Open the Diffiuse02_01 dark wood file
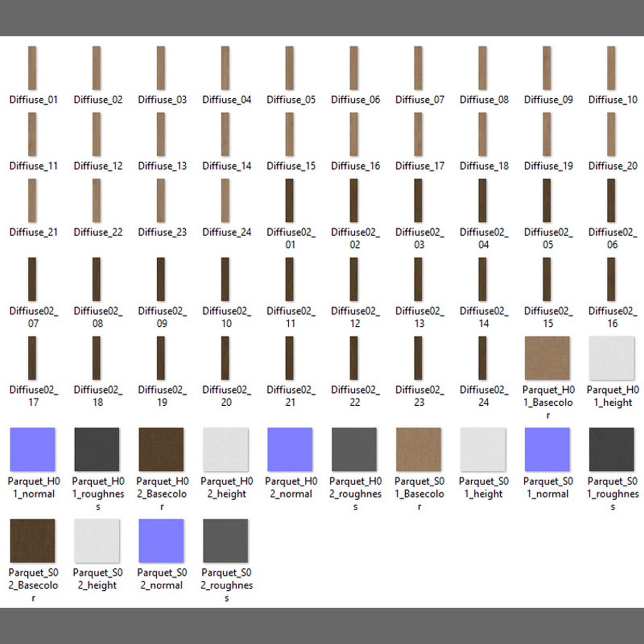 coord(290,201)
